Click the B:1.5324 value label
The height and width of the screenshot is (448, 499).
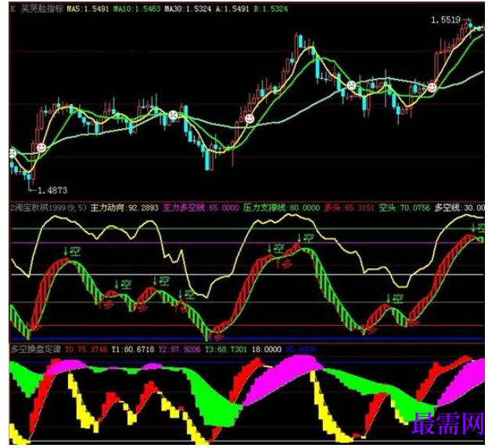tap(271, 9)
